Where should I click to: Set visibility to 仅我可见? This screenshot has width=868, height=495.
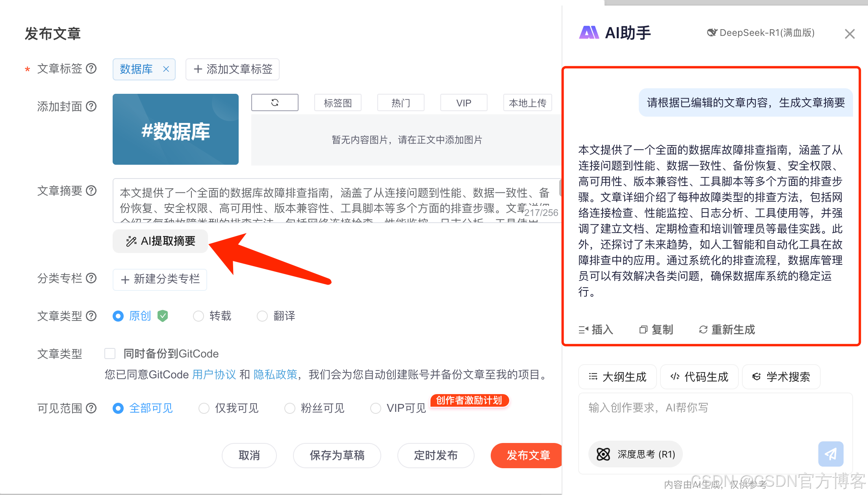coord(204,408)
